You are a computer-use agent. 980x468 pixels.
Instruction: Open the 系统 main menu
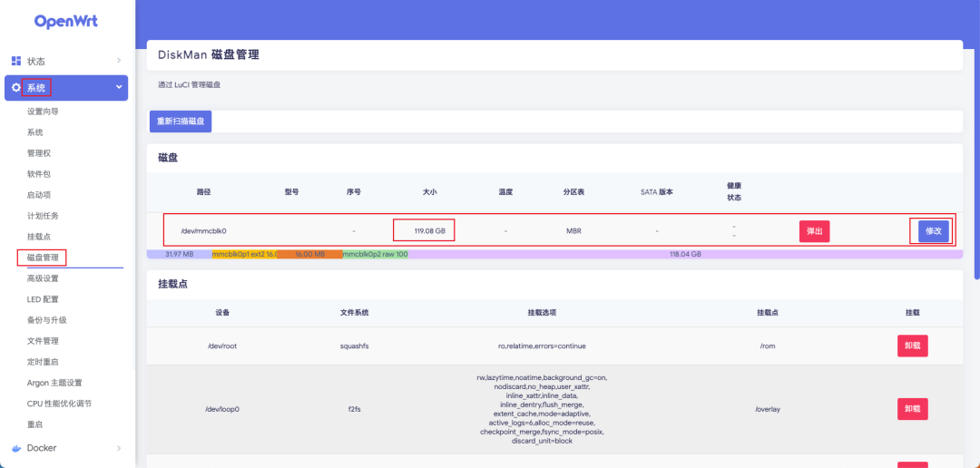click(66, 88)
